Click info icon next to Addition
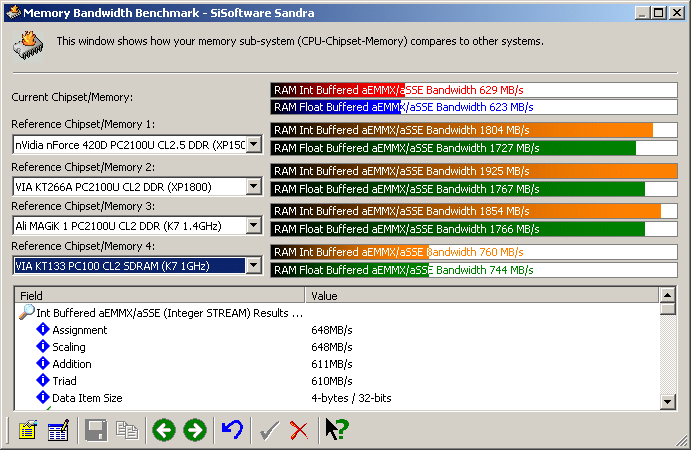This screenshot has width=691, height=450. [x=43, y=363]
